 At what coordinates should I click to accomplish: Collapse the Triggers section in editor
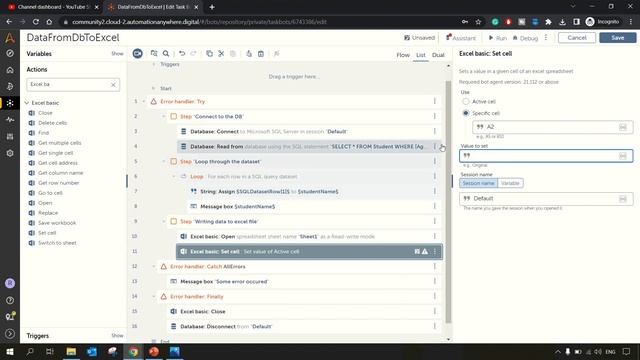coord(154,64)
